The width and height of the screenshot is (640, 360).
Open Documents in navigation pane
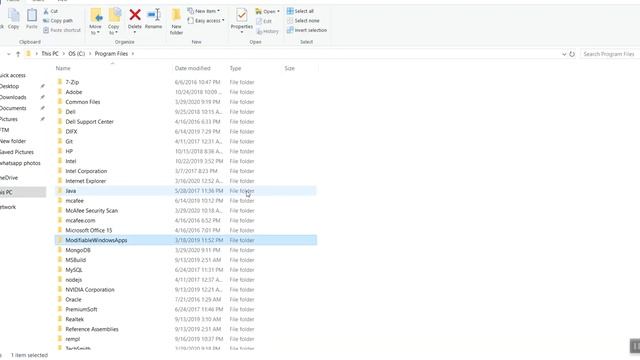click(13, 109)
